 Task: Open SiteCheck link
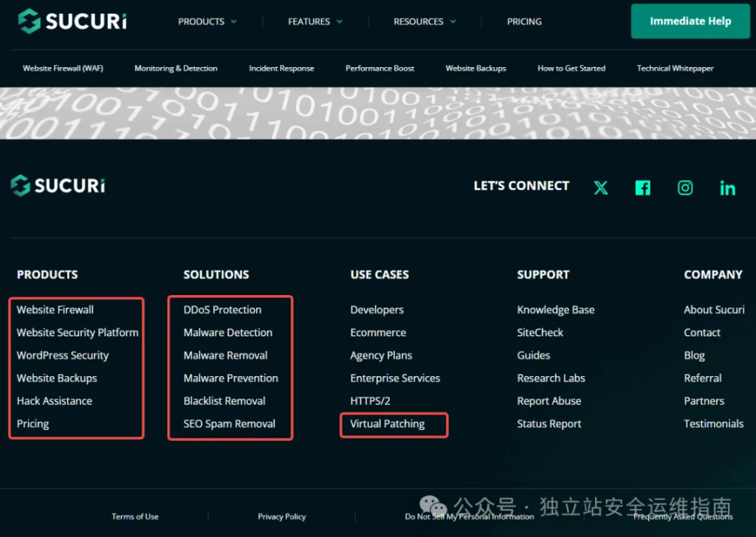(540, 333)
